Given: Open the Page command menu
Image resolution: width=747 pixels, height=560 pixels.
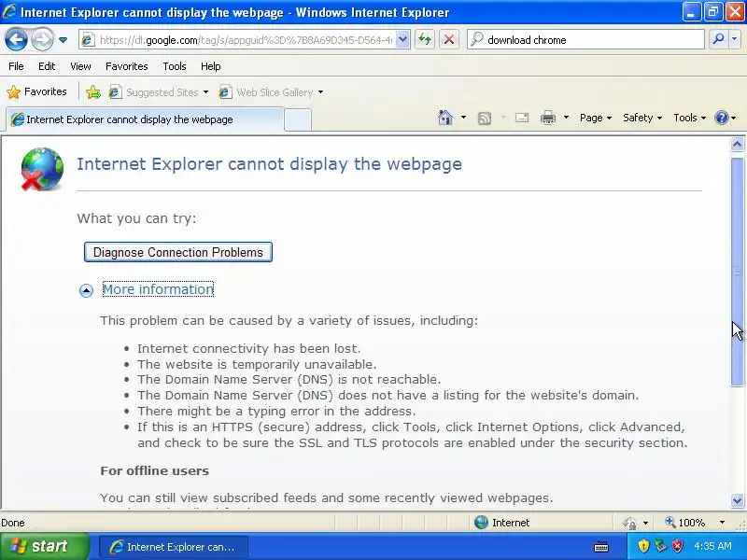Looking at the screenshot, I should (x=596, y=118).
